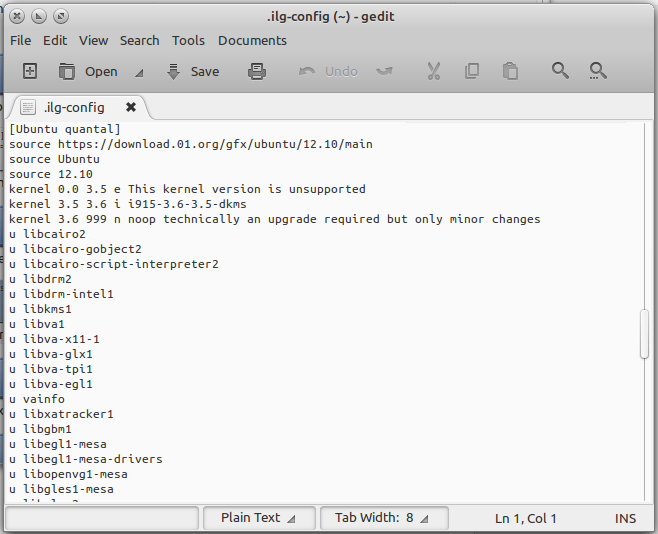The image size is (658, 534).
Task: Click the New document icon
Action: click(x=29, y=71)
